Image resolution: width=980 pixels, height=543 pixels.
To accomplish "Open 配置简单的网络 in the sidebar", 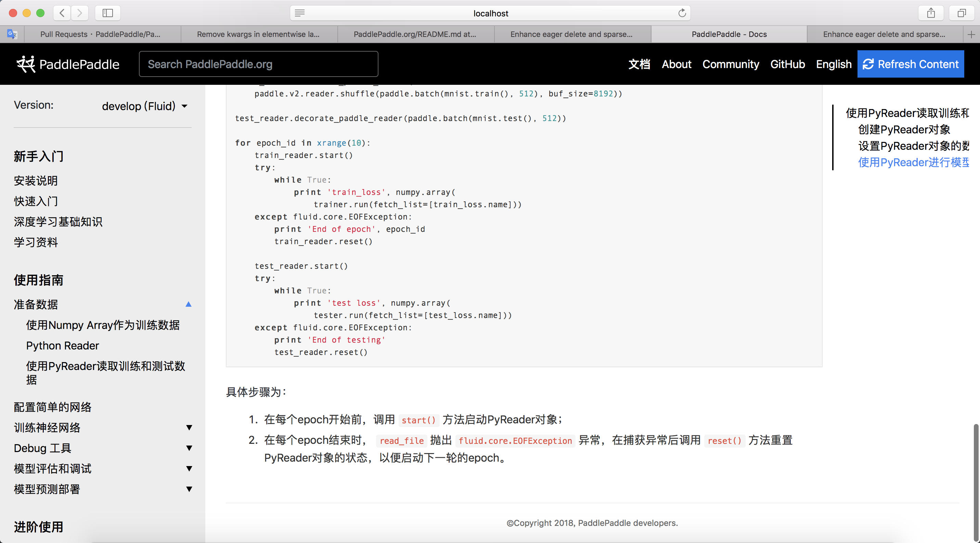I will (52, 407).
